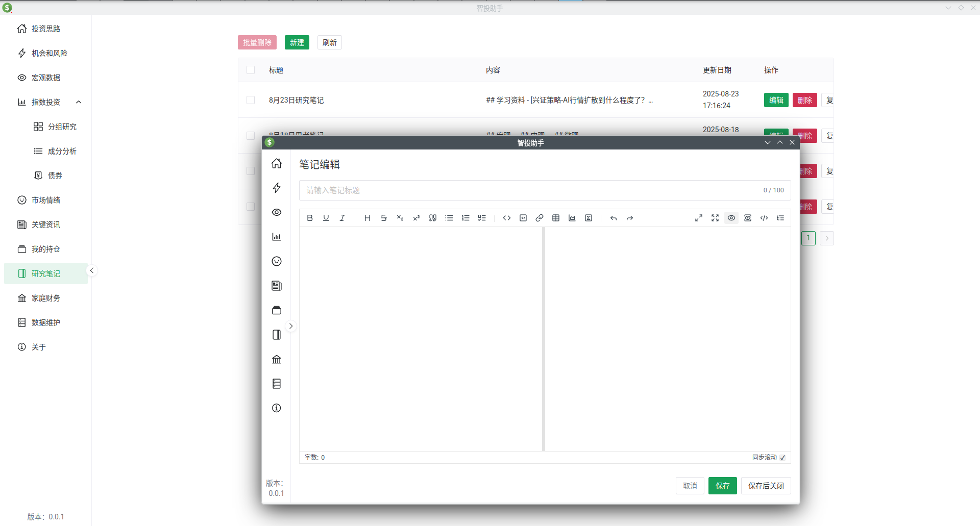980x526 pixels.
Task: Open 家庭财务 in the main sidebar
Action: pos(46,298)
